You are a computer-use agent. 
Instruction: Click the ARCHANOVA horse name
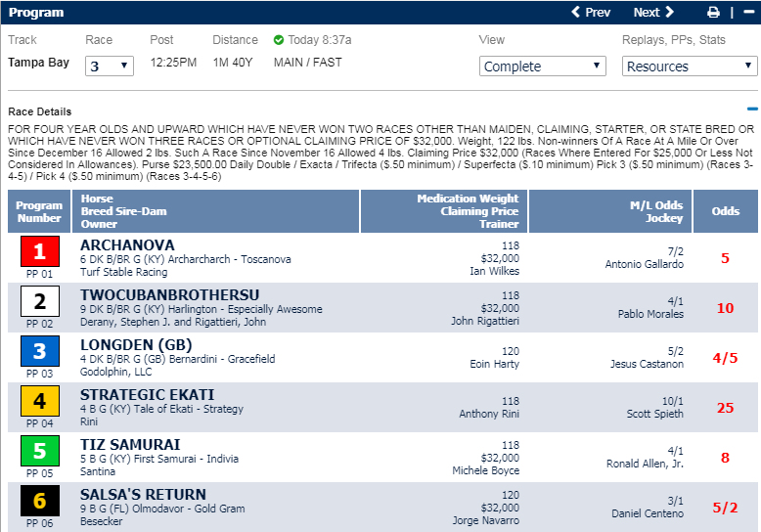[127, 245]
